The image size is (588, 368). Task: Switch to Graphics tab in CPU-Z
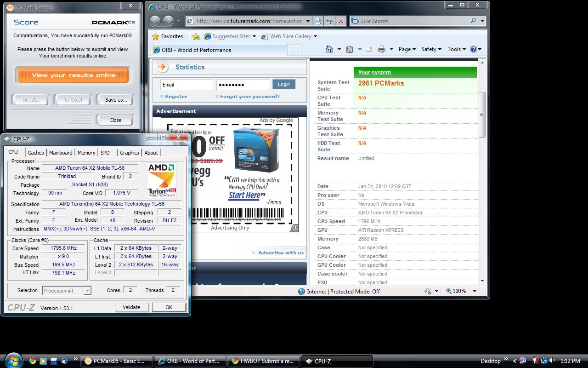coord(130,153)
